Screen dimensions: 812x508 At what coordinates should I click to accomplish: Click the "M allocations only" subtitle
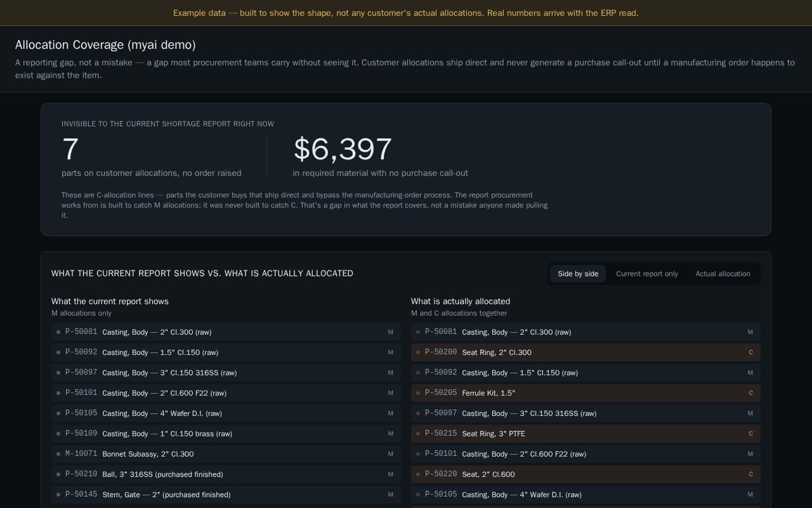[x=81, y=313]
